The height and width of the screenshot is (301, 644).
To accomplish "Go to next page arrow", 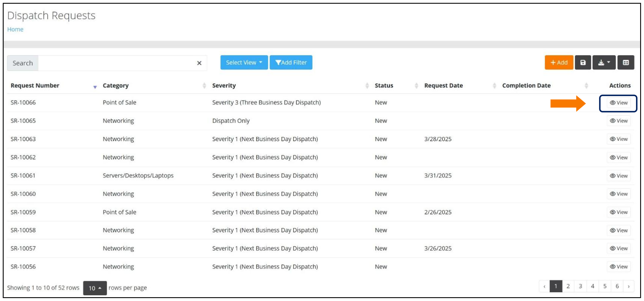I will click(x=629, y=286).
